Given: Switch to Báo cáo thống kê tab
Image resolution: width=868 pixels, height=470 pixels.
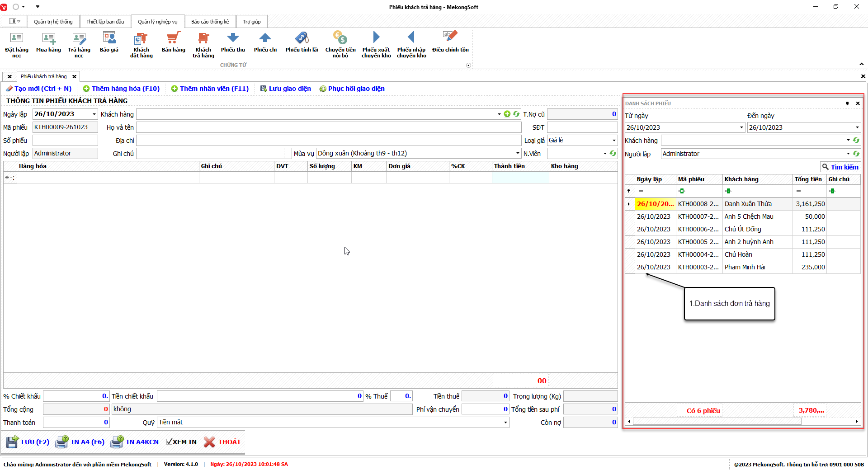Looking at the screenshot, I should 210,22.
